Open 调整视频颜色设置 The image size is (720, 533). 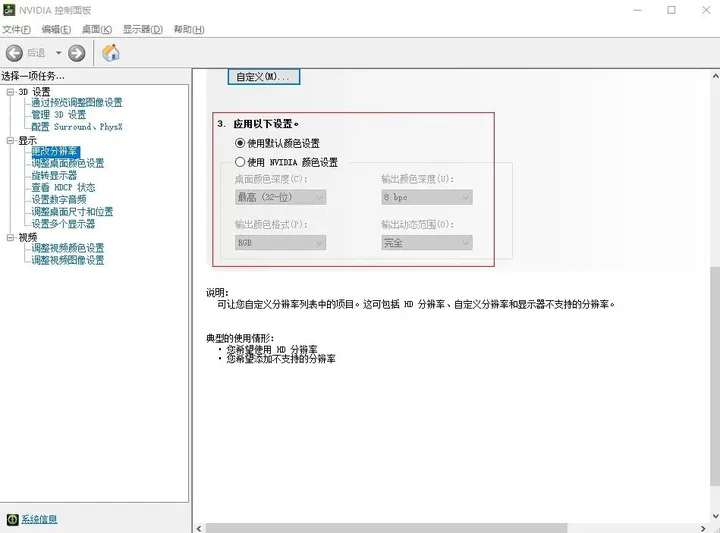pyautogui.click(x=68, y=248)
